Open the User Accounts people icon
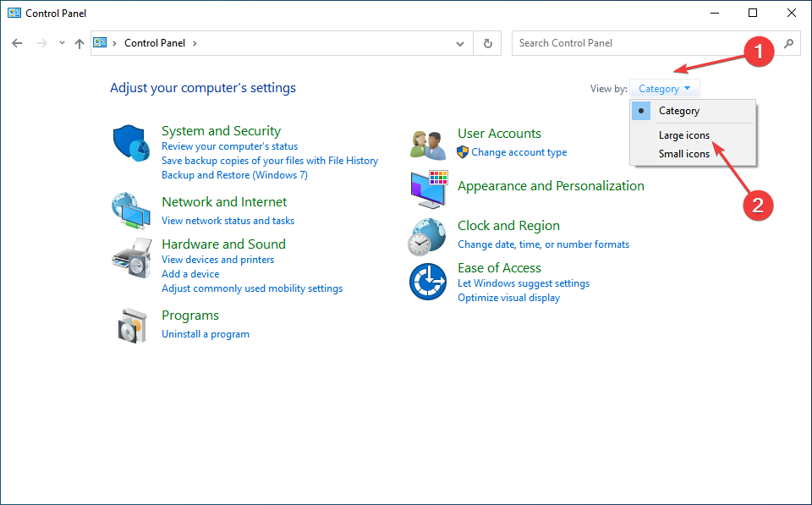 [x=428, y=145]
